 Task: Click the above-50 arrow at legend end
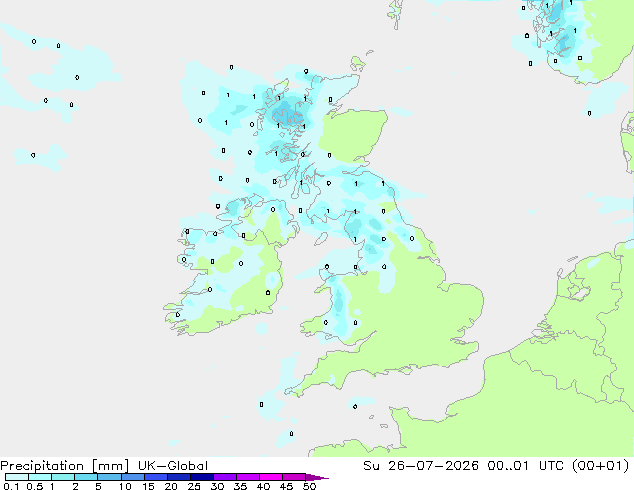[317, 478]
